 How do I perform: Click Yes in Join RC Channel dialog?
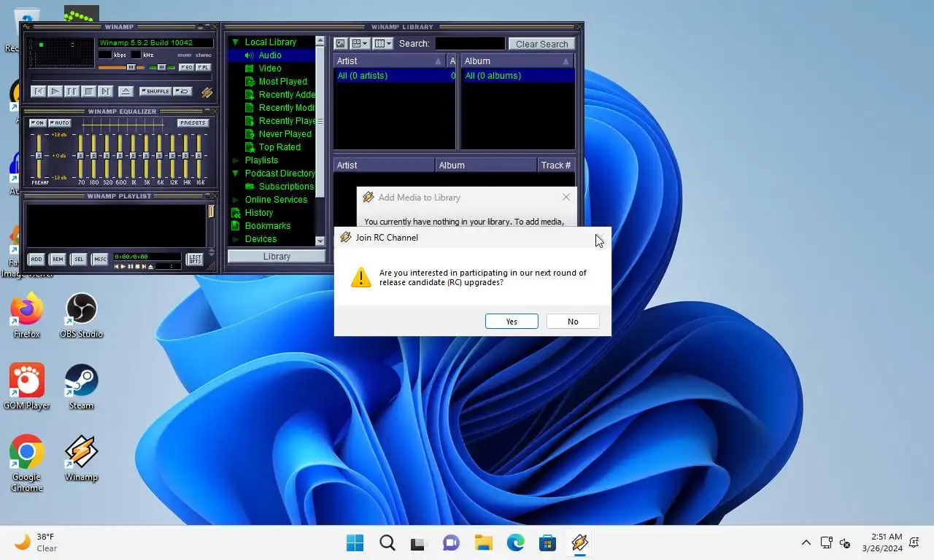[512, 322]
